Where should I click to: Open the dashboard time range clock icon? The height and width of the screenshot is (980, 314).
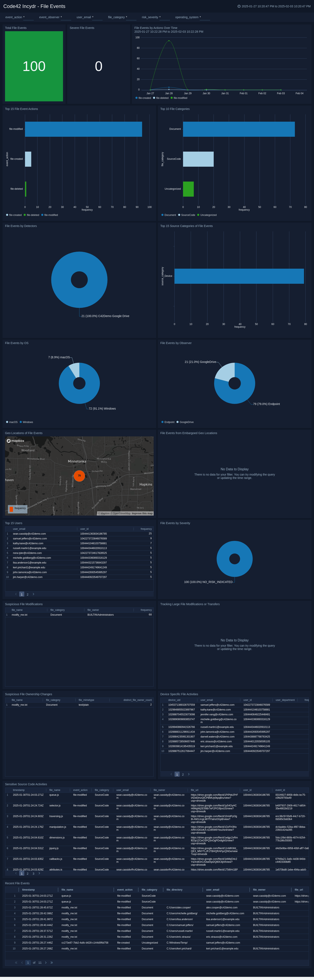239,6
